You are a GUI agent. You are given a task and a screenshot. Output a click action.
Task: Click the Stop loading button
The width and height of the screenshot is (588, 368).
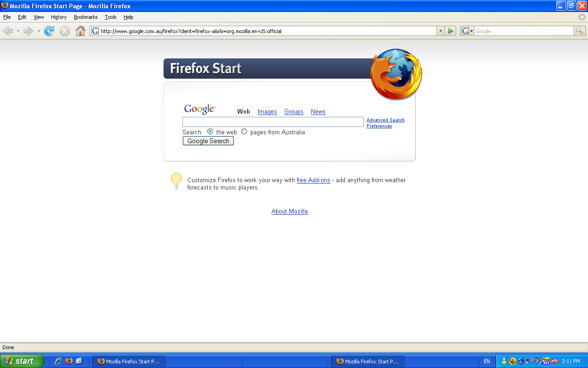(65, 31)
